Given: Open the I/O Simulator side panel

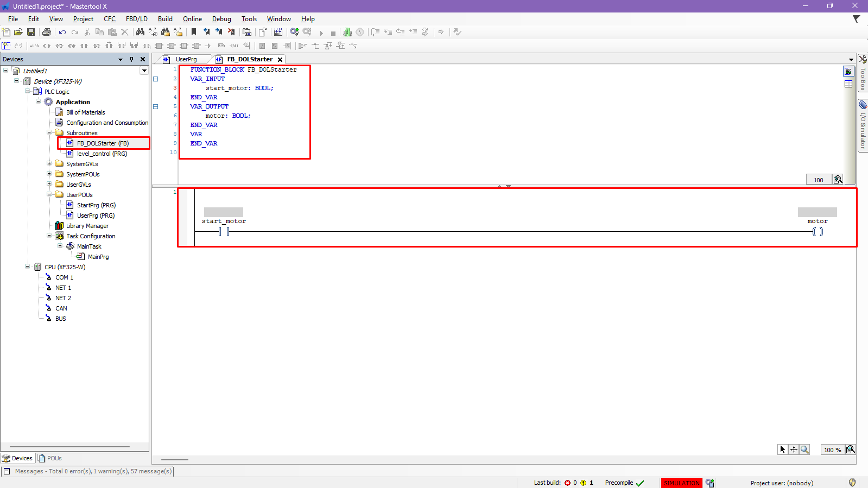Looking at the screenshot, I should (863, 125).
